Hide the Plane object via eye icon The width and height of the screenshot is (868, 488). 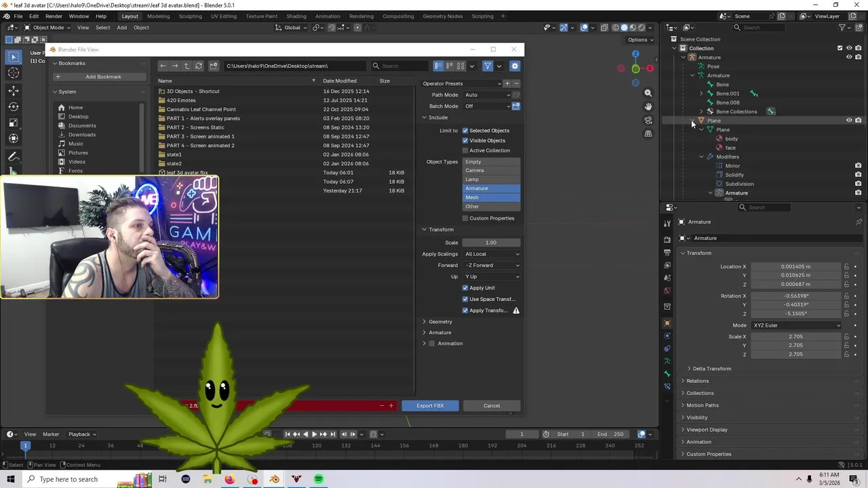click(x=849, y=121)
